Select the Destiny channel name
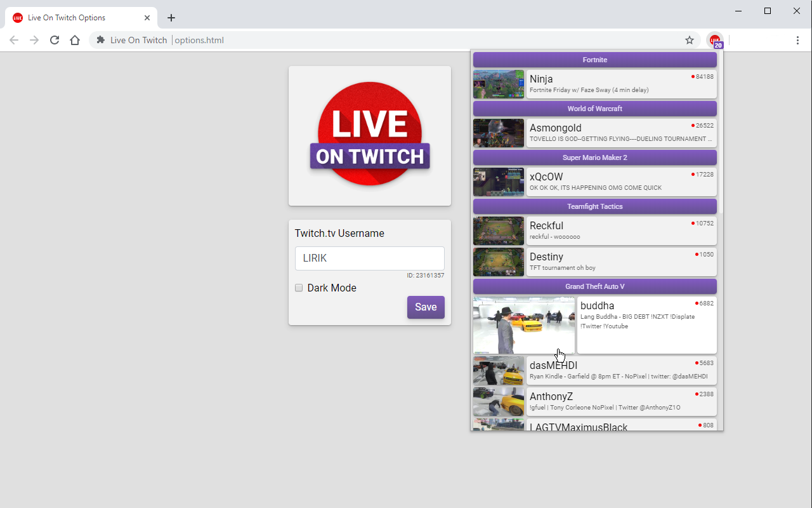 (546, 257)
